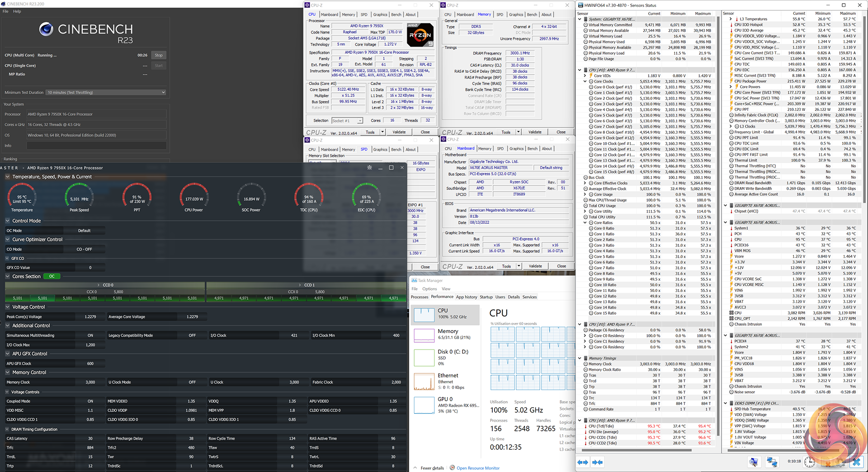The width and height of the screenshot is (868, 472).
Task: Toggle the OC badge beside Cores Section
Action: click(52, 276)
